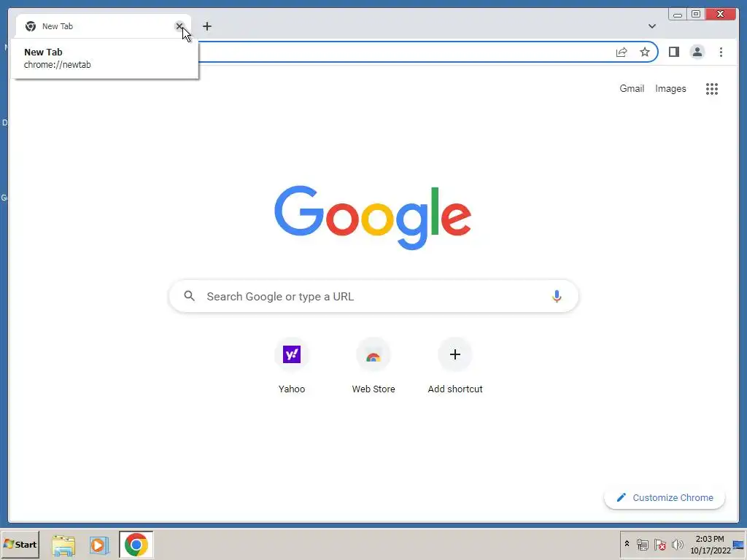Viewport: 747px width, 560px height.
Task: Click the Customize Chrome button
Action: pyautogui.click(x=665, y=497)
